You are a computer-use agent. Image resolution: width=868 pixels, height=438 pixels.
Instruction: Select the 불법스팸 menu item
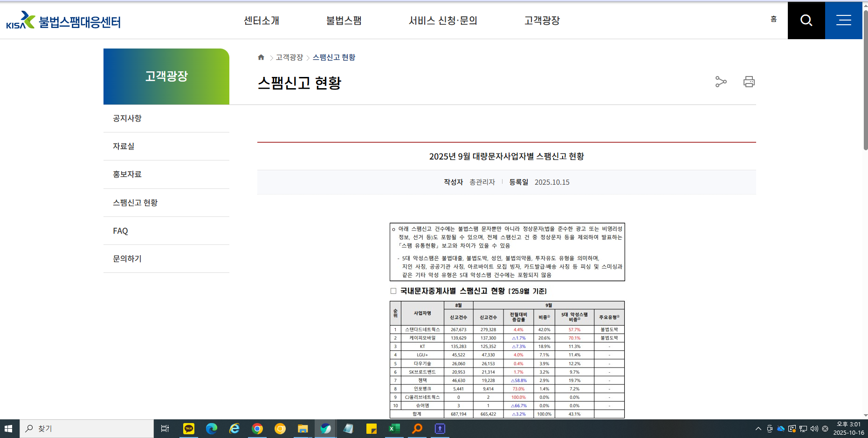[344, 20]
